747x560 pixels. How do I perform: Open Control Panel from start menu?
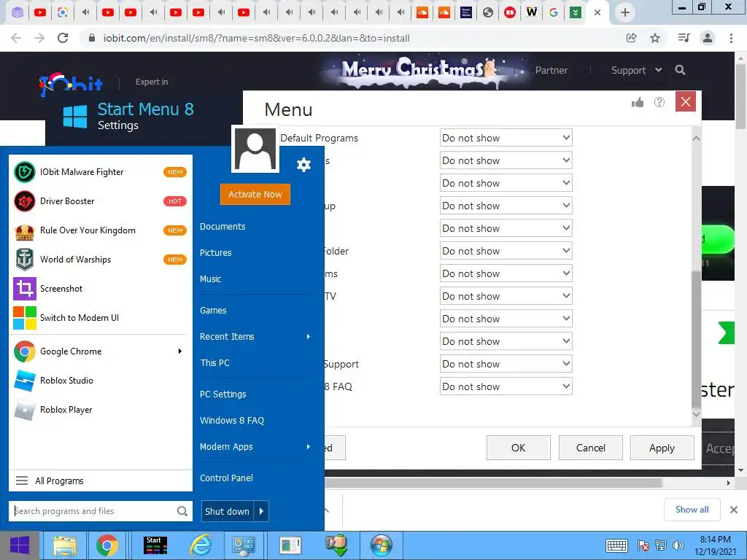point(226,478)
